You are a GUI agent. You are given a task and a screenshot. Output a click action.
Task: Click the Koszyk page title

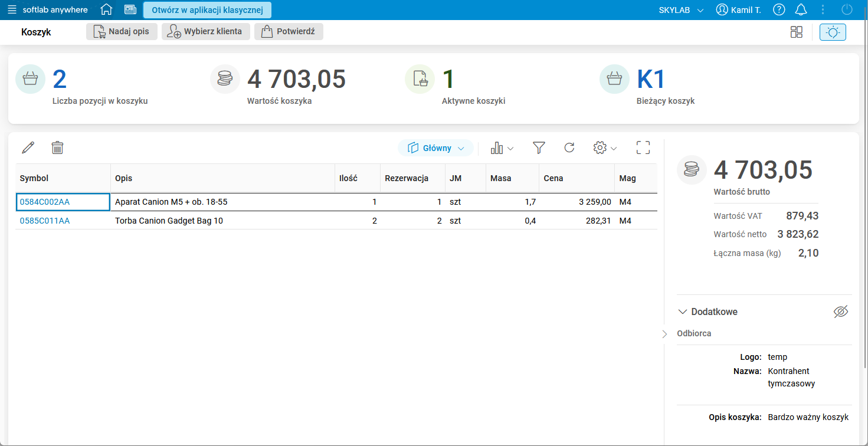(36, 32)
